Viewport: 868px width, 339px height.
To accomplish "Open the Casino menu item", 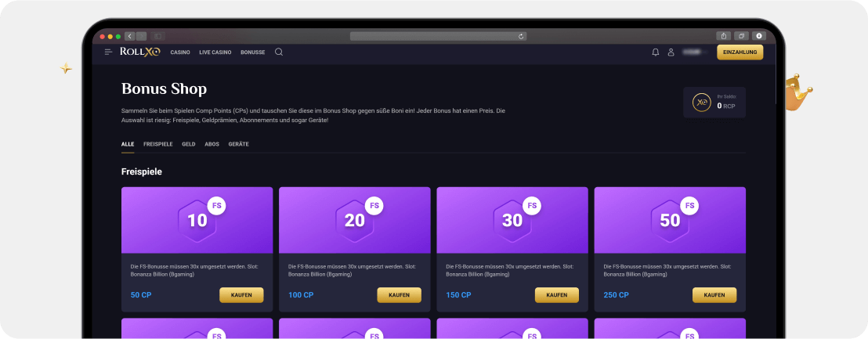I will pyautogui.click(x=180, y=52).
